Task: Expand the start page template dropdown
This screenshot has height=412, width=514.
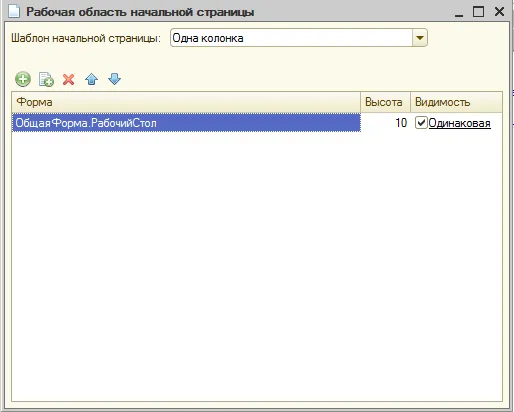Action: pyautogui.click(x=420, y=38)
